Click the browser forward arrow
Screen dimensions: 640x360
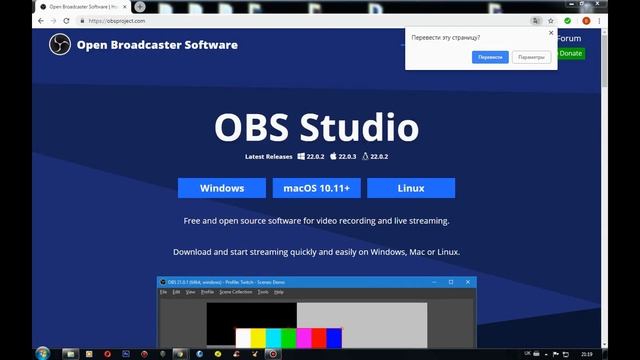tap(53, 21)
